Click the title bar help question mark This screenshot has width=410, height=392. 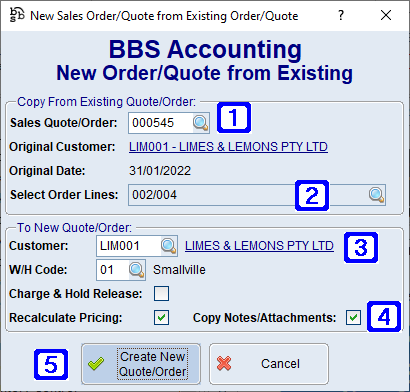(341, 15)
